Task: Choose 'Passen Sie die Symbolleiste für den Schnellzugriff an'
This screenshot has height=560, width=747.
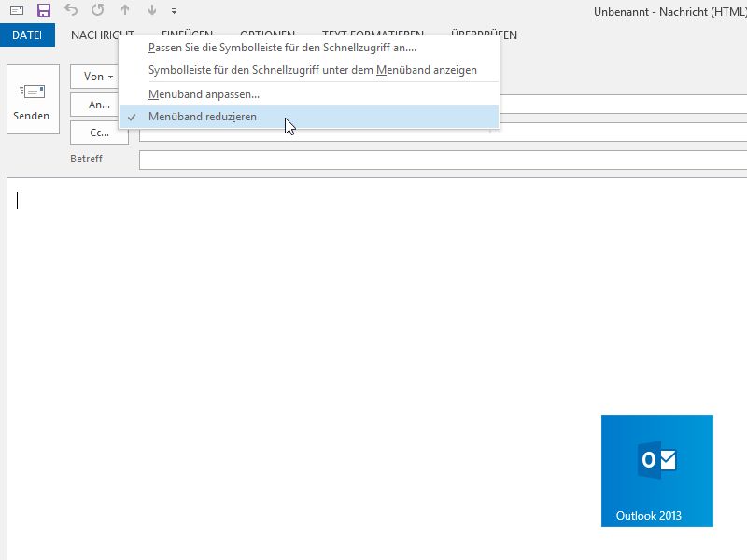Action: (308, 48)
